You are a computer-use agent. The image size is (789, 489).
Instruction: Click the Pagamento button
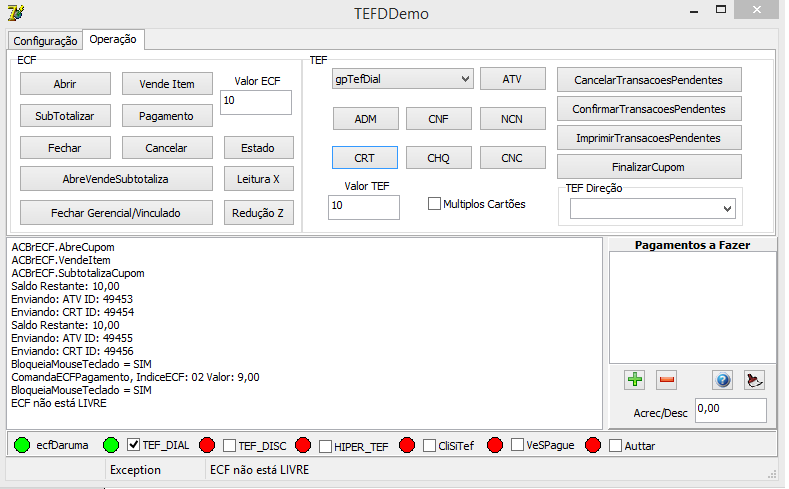pos(167,116)
